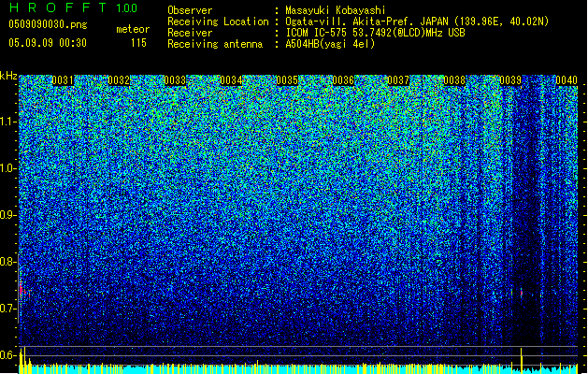Click the 0036 time marker
Viewport: 588px width, 374px height.
click(x=343, y=80)
